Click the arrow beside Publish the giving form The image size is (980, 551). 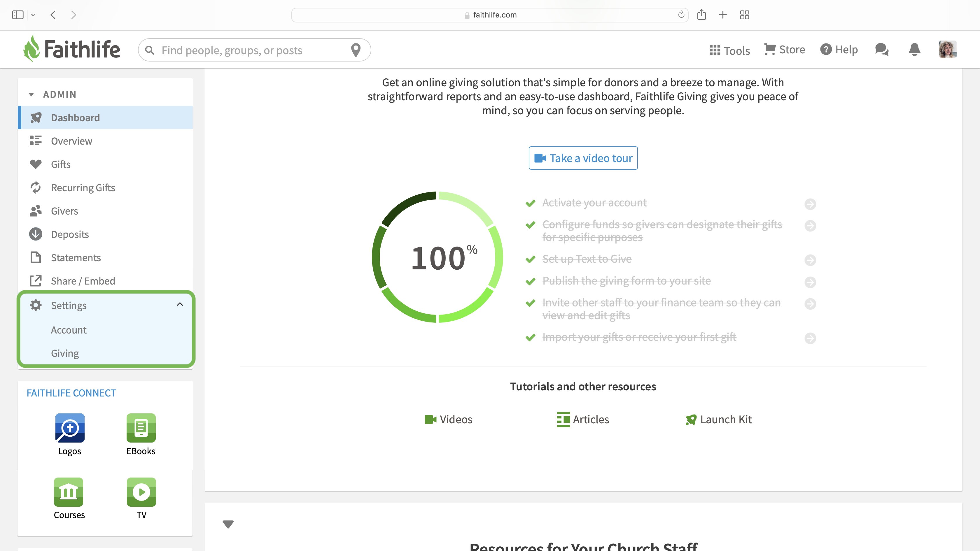[810, 282]
